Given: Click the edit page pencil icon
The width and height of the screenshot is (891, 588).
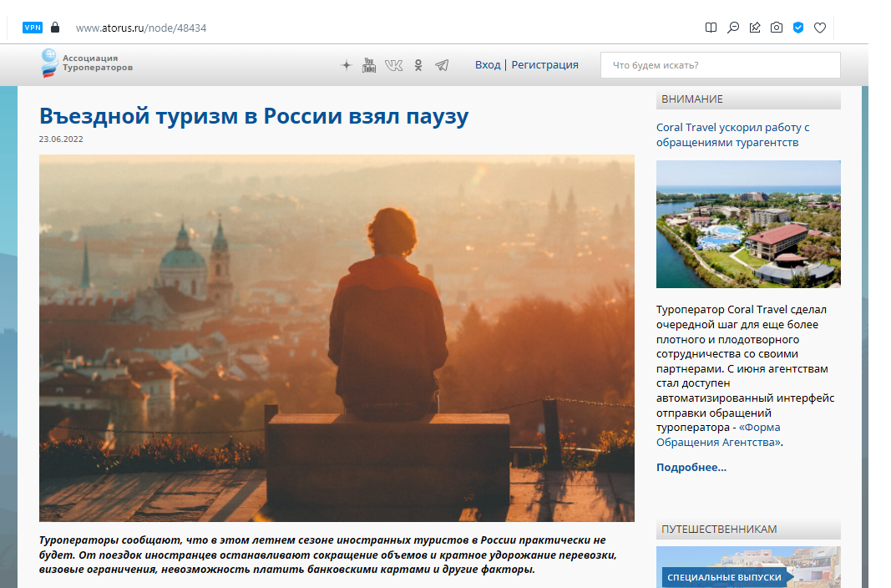Looking at the screenshot, I should [755, 28].
